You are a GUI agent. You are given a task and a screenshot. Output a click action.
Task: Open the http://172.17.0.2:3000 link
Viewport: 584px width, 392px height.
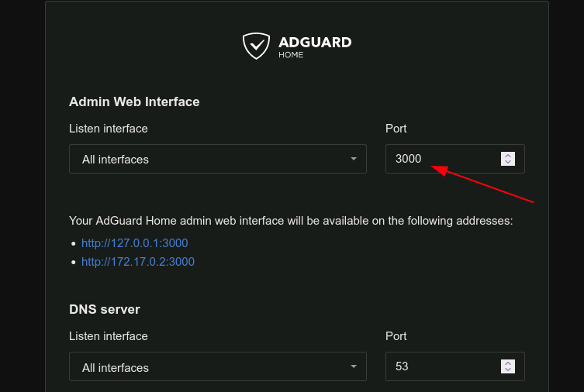click(138, 262)
